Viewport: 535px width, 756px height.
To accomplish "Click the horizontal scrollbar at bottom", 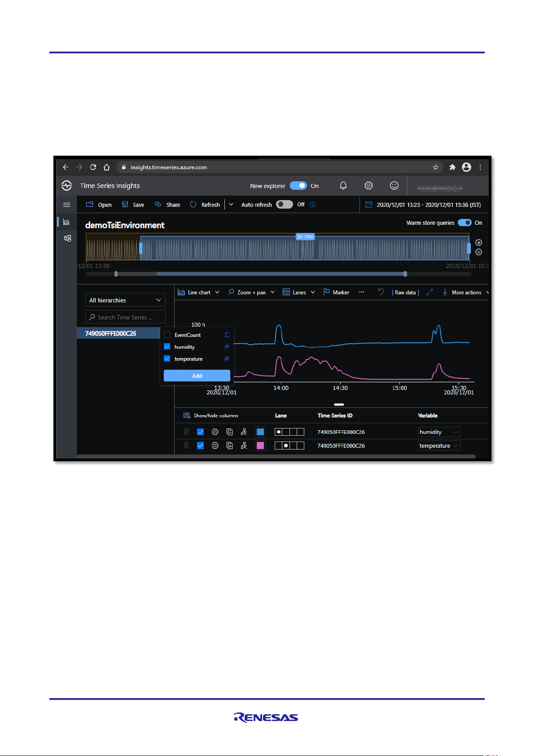I will (x=276, y=456).
